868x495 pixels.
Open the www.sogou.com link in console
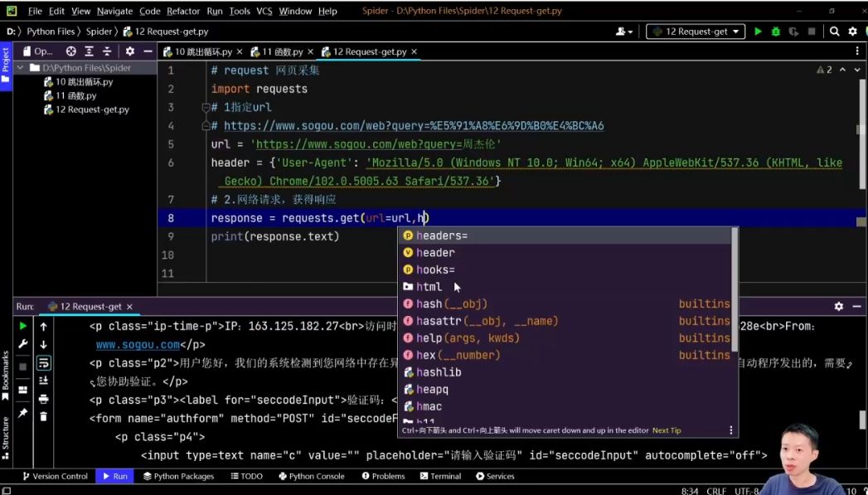tap(138, 345)
